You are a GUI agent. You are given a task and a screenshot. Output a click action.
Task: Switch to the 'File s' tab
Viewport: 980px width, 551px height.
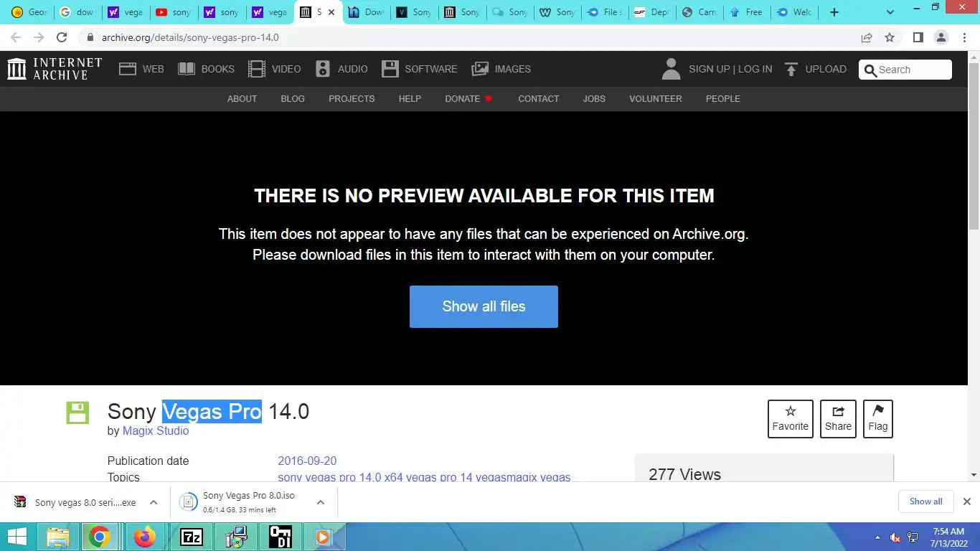click(604, 12)
